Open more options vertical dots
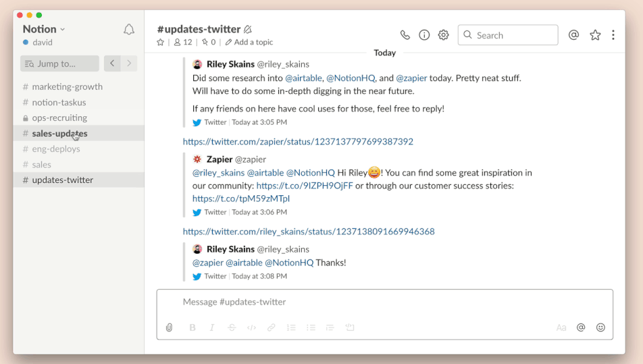643x364 pixels. coord(613,35)
